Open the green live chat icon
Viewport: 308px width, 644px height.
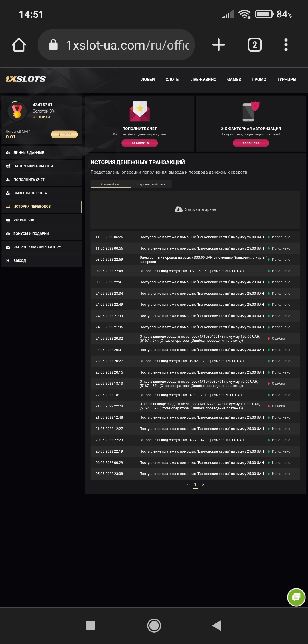[x=296, y=597]
